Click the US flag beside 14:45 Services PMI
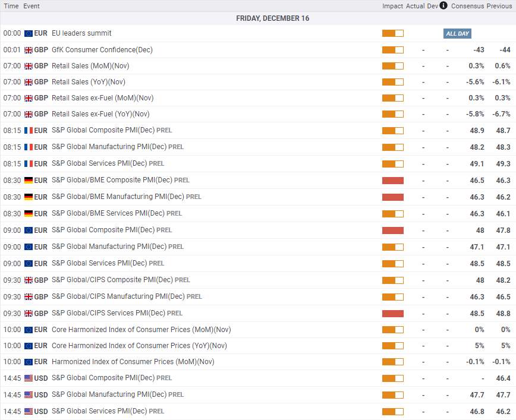 (29, 412)
